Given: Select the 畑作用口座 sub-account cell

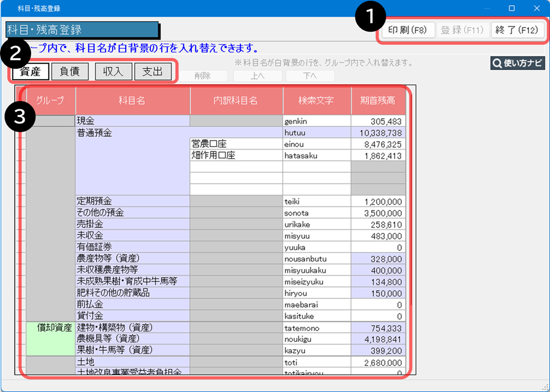Looking at the screenshot, I should 236,156.
